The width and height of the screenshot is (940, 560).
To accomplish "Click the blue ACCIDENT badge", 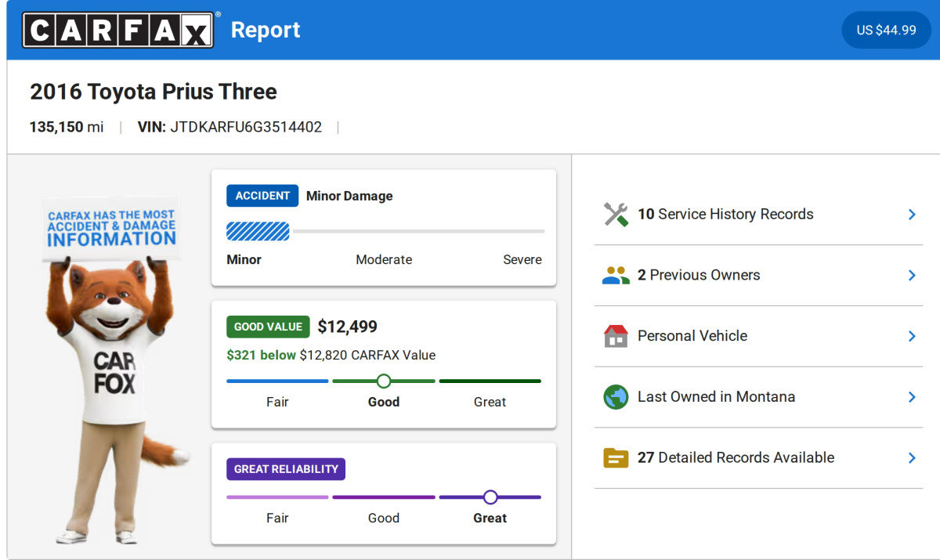I will (x=262, y=196).
